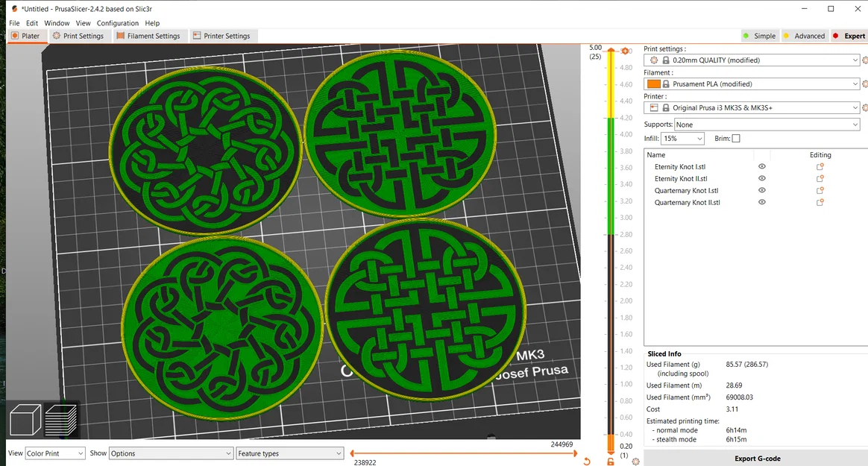Open the Edit menu

point(32,23)
